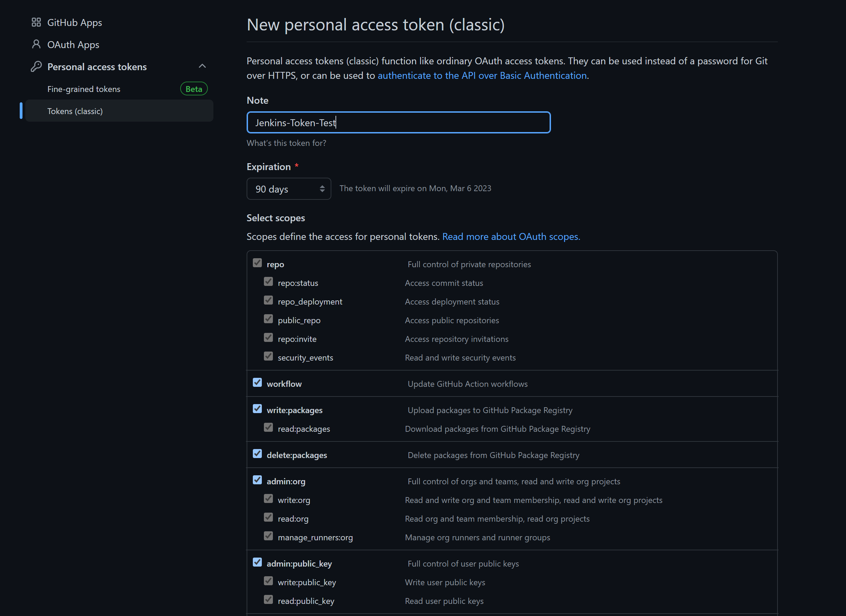Select Tokens (classic) in the sidebar
The image size is (846, 616).
(x=75, y=111)
